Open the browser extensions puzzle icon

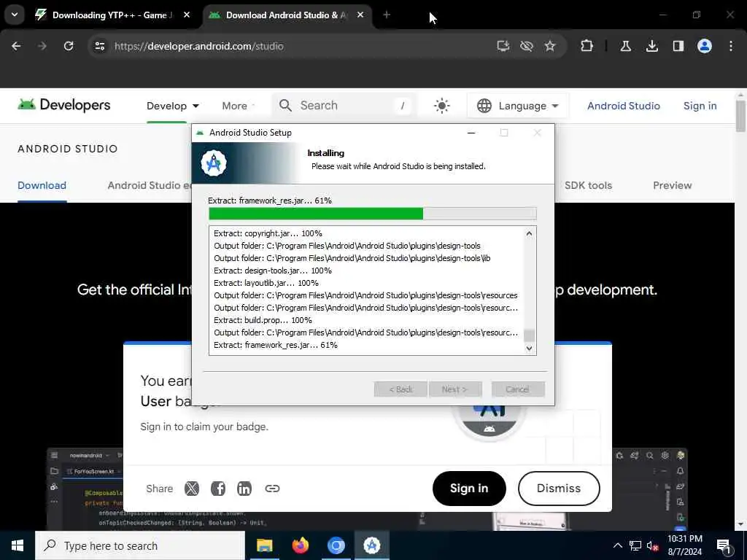[587, 46]
